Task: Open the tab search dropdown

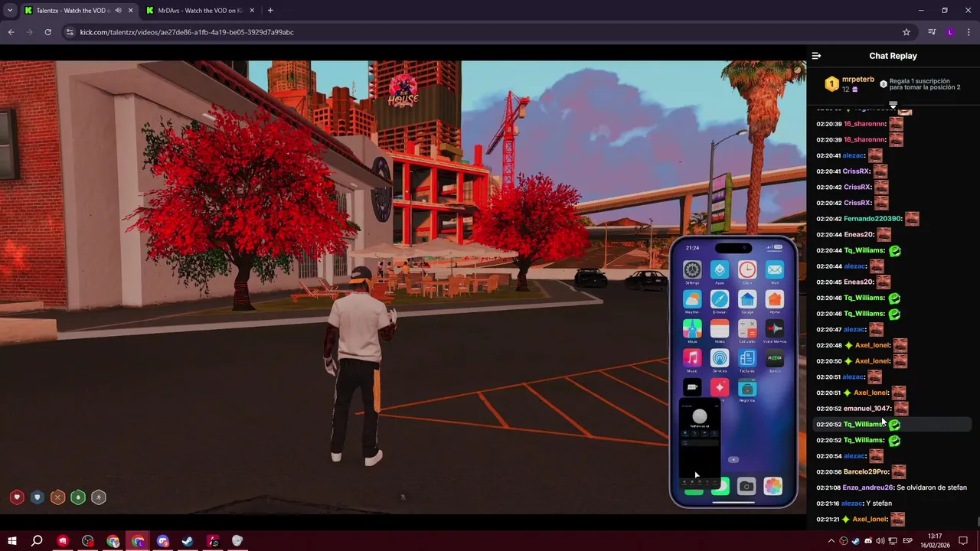Action: (x=10, y=11)
